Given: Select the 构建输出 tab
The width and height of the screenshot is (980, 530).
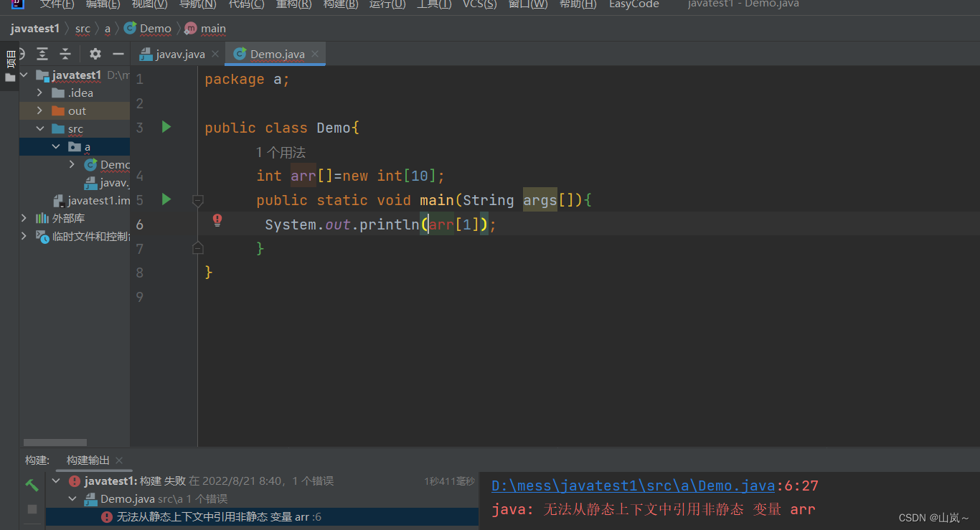Looking at the screenshot, I should coord(88,460).
